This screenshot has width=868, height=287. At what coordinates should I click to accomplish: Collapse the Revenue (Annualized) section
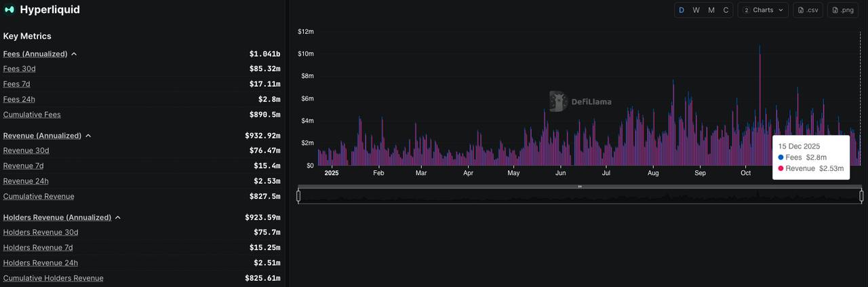[88, 136]
